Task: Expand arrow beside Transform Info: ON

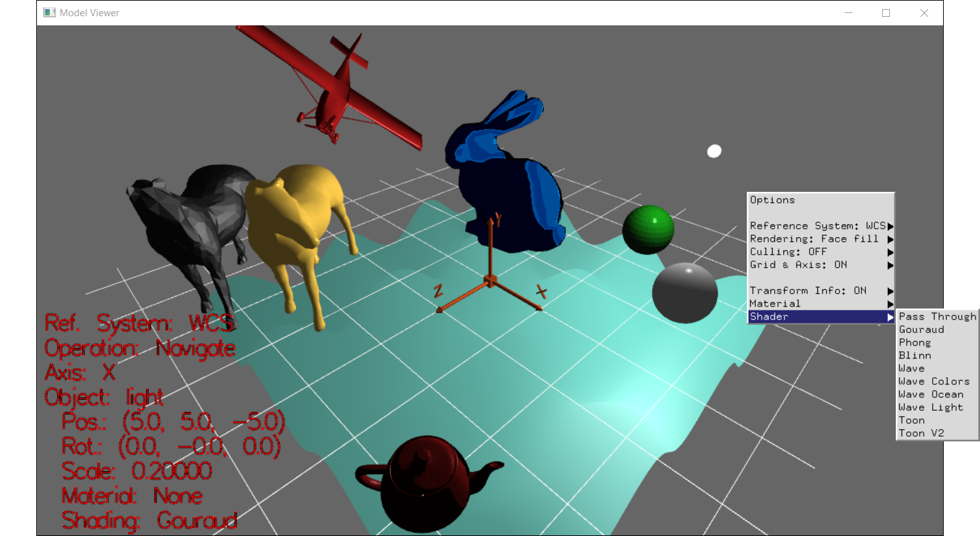Action: (890, 291)
